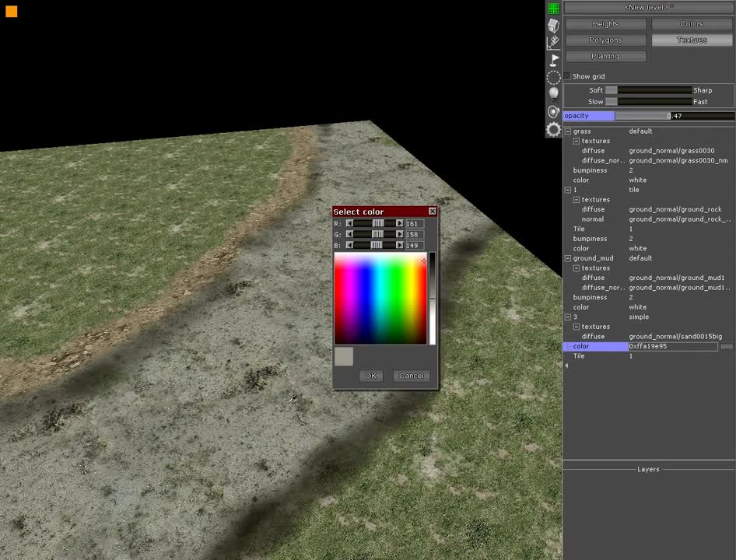Select the green grid terrain tool
Image resolution: width=736 pixels, height=560 pixels.
click(x=552, y=8)
